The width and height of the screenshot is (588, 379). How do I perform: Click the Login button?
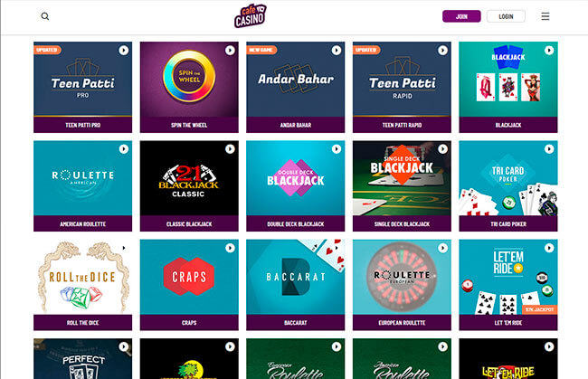506,16
